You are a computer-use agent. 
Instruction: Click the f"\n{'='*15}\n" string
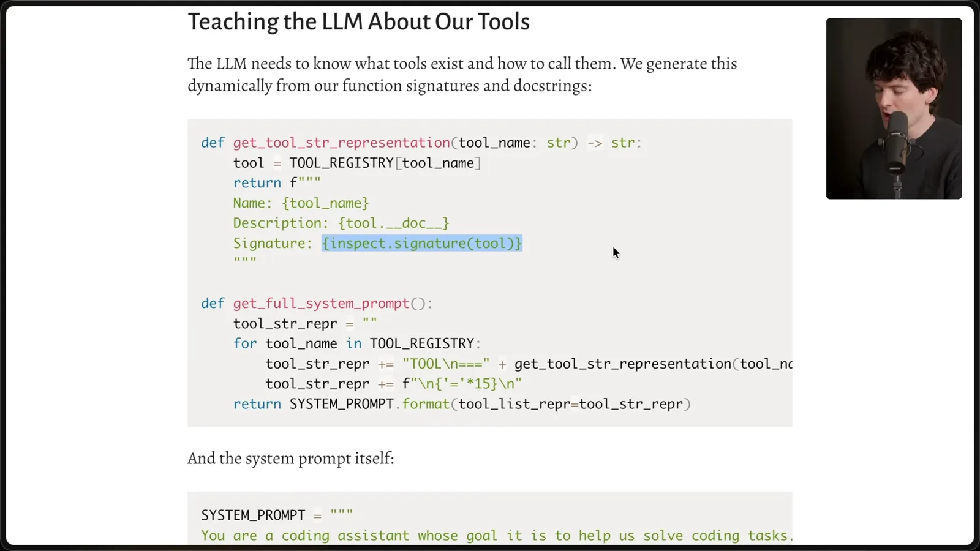pos(462,384)
